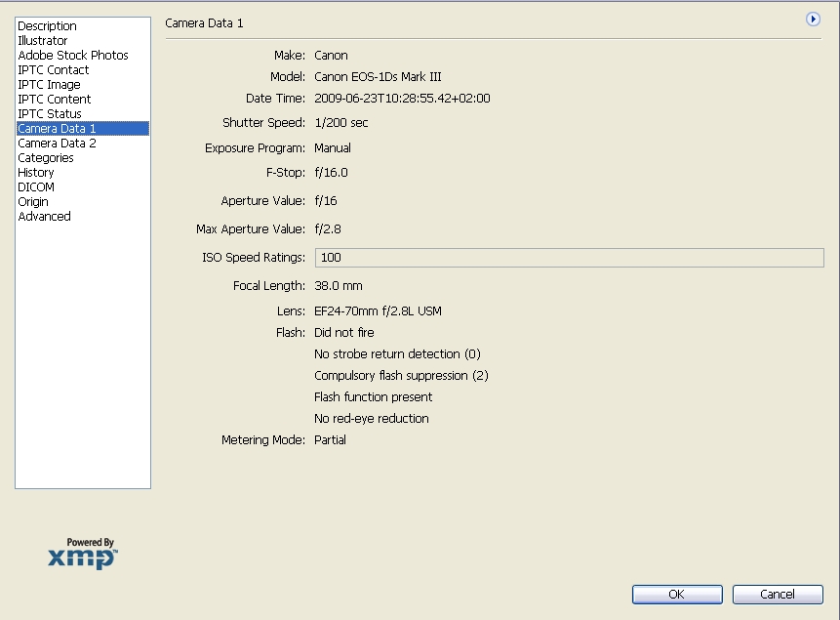Select DICOM in the sidebar list
The image size is (840, 620).
click(x=36, y=187)
